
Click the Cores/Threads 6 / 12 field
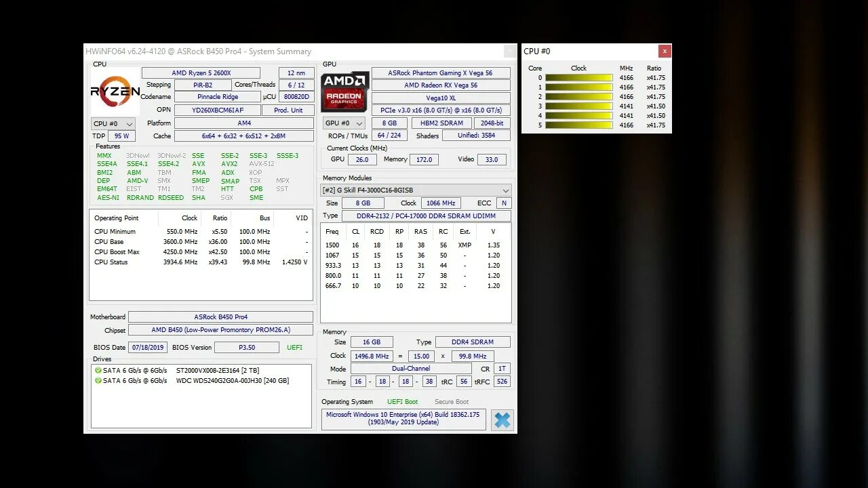coord(296,85)
